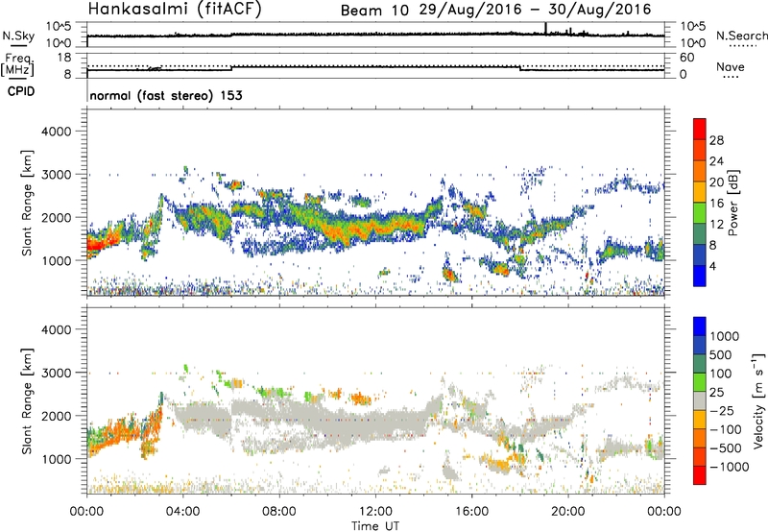Click the 16:00 time tick label
Viewport: 768px width, 532px height.
coord(471,512)
